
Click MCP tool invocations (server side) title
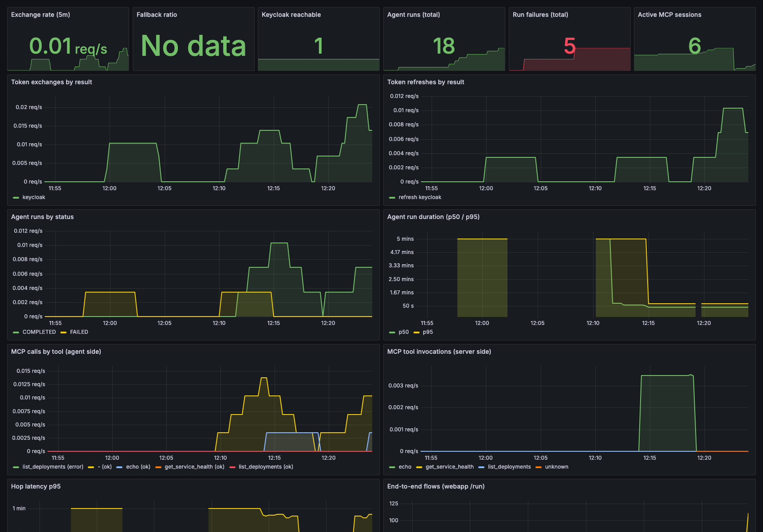pyautogui.click(x=439, y=352)
